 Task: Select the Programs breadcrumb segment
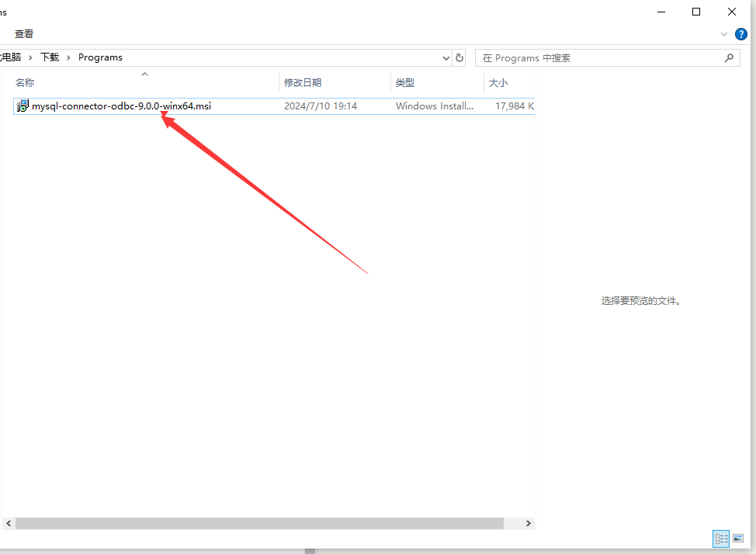(x=100, y=57)
